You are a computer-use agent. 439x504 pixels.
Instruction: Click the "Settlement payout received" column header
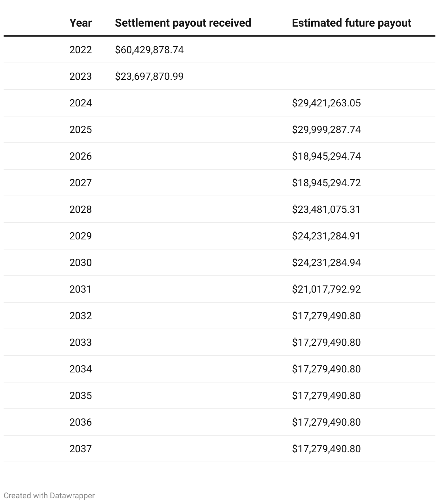pos(183,23)
